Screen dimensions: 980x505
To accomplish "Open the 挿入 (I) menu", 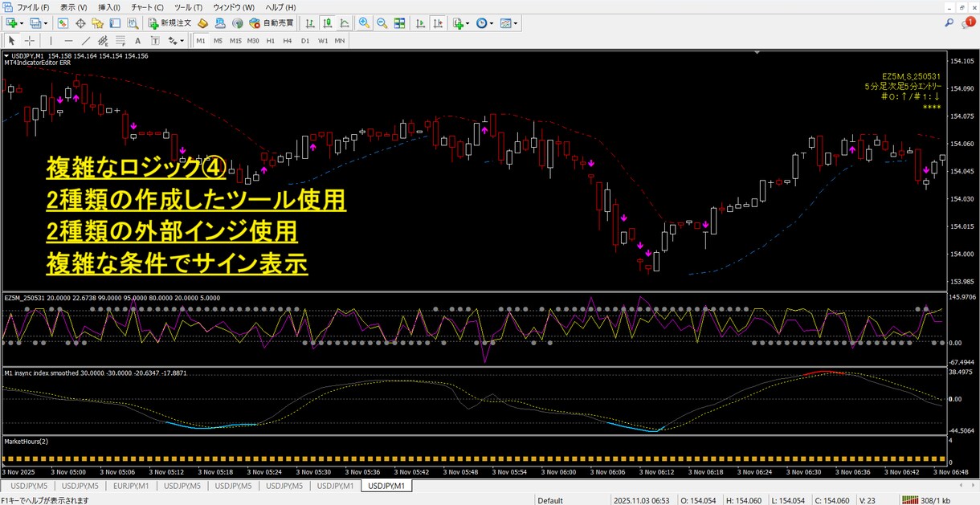I will coord(109,7).
